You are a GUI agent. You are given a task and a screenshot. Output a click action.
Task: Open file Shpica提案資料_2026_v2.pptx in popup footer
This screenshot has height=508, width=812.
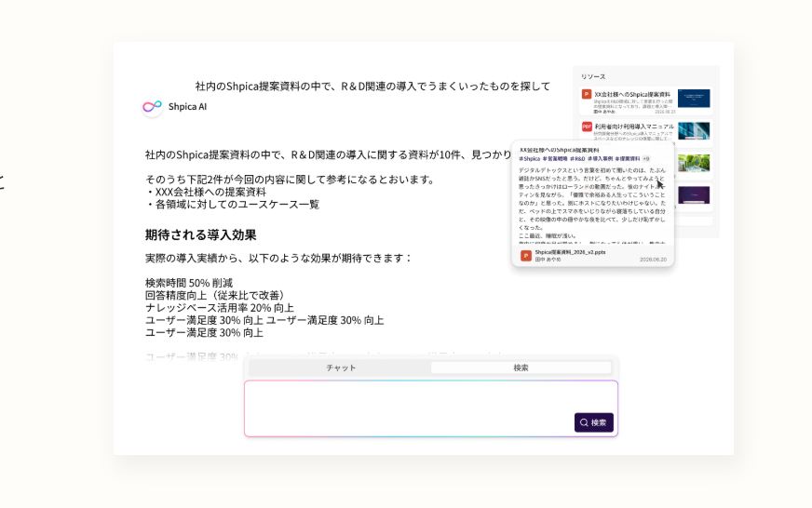tap(570, 252)
